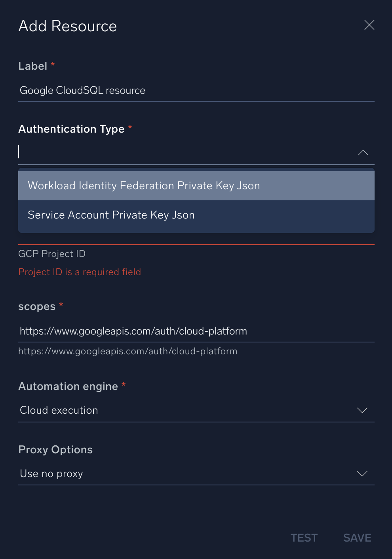Click the Automation engine field label
The width and height of the screenshot is (392, 559).
68,386
